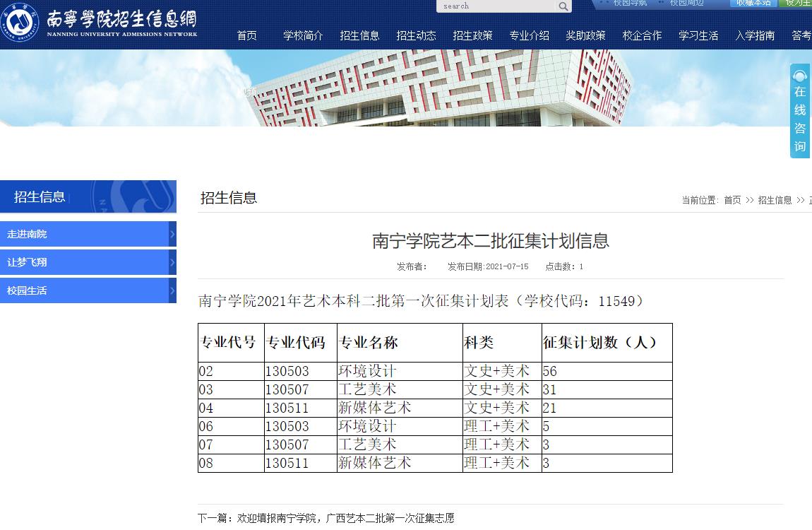Click the search magnifier icon
The width and height of the screenshot is (812, 530).
coord(563,6)
